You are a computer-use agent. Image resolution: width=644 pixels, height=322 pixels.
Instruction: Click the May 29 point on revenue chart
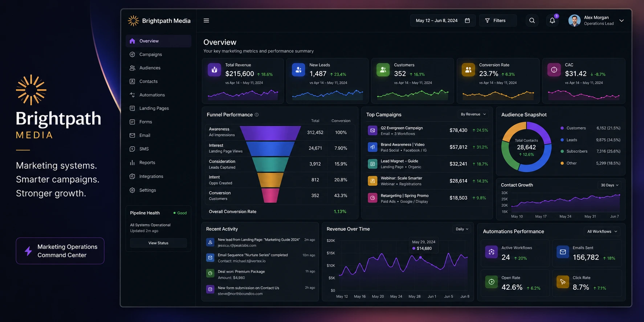click(x=420, y=257)
